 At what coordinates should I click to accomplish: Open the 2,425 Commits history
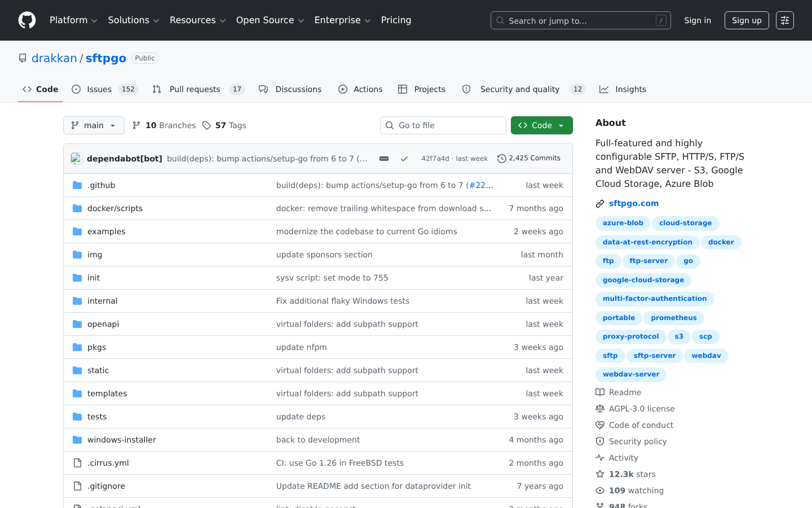coord(529,159)
